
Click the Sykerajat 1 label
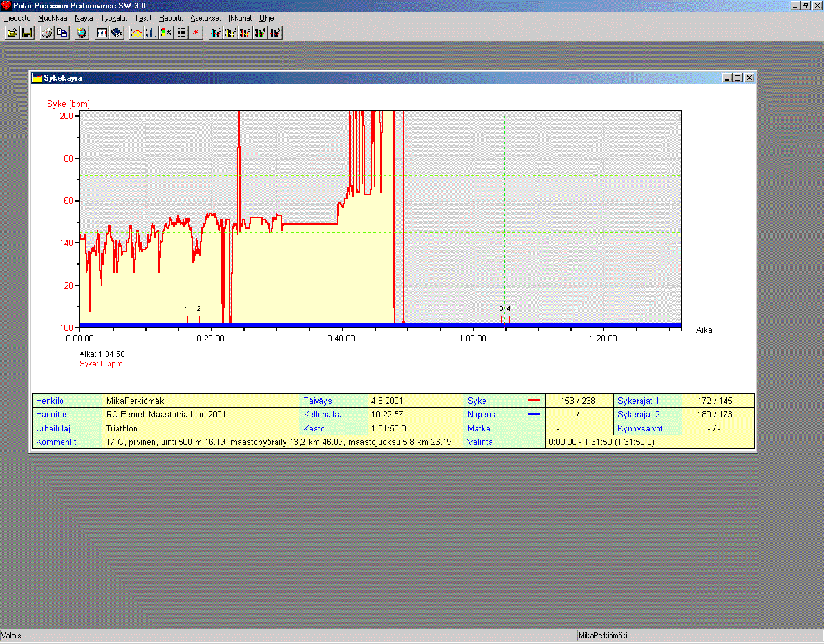(638, 401)
